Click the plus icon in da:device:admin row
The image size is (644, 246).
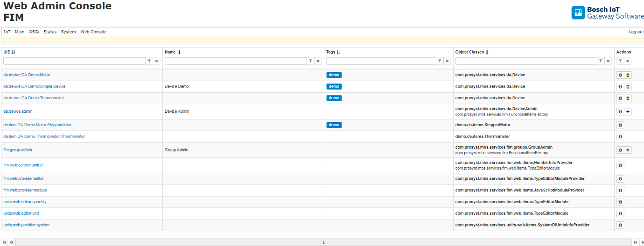coord(628,112)
